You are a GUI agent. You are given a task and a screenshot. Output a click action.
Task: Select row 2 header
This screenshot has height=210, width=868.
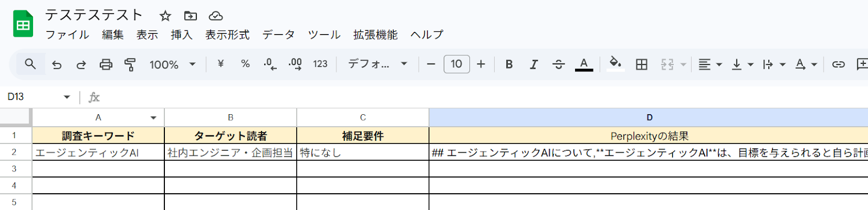pos(15,152)
